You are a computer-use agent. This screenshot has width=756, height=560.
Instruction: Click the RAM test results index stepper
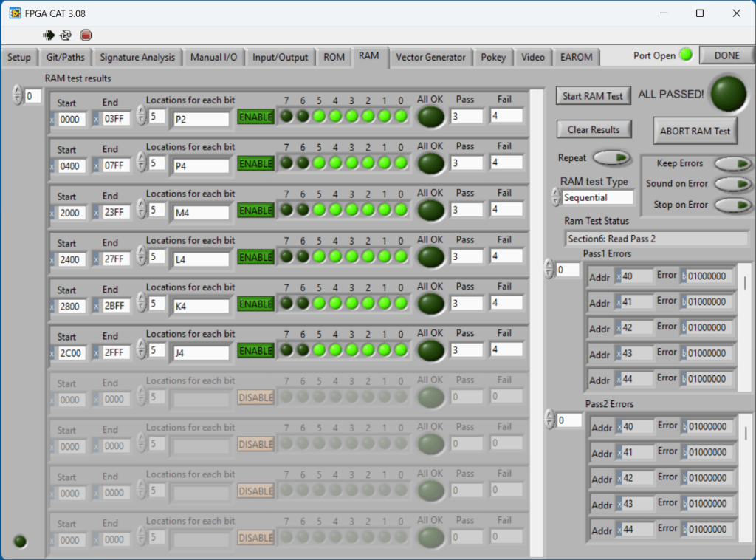click(x=18, y=96)
